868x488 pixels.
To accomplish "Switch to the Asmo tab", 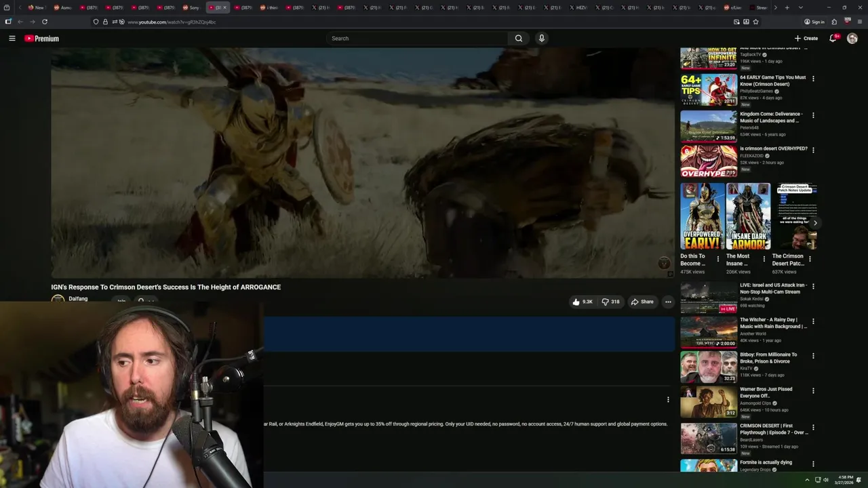I will coord(62,7).
